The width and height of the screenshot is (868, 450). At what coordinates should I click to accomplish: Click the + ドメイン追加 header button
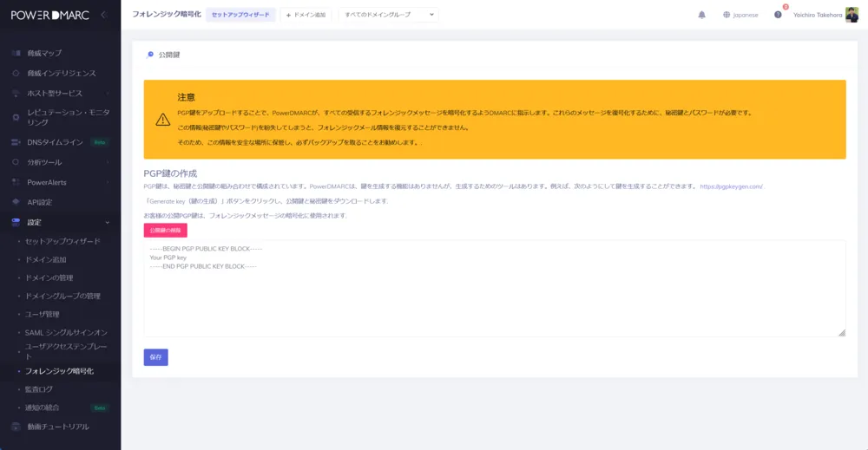306,15
